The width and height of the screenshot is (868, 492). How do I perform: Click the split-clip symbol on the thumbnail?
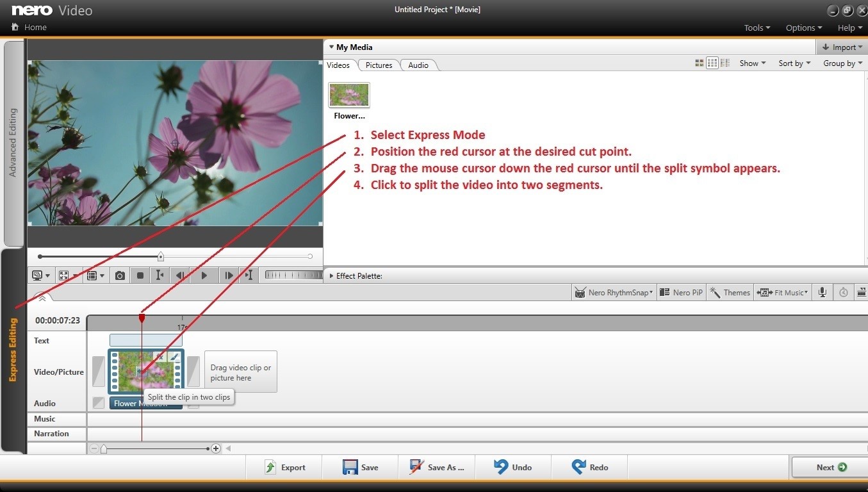pos(142,372)
